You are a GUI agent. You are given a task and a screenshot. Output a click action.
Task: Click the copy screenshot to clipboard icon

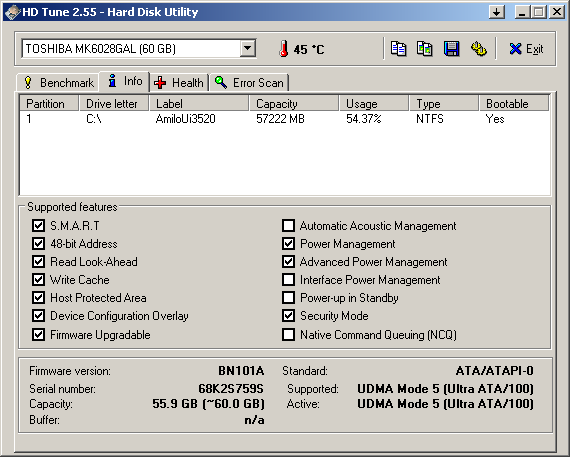click(425, 49)
